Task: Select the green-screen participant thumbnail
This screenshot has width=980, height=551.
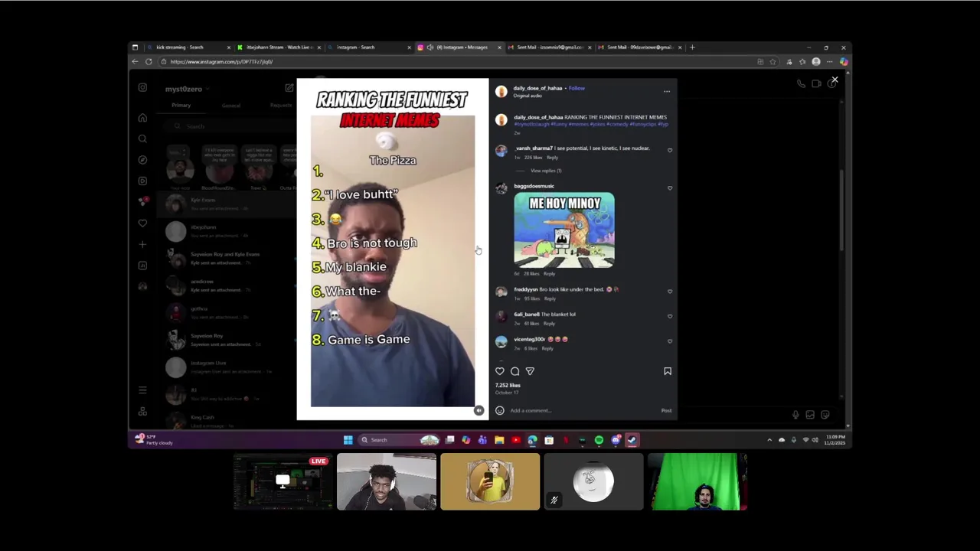Action: pos(697,482)
